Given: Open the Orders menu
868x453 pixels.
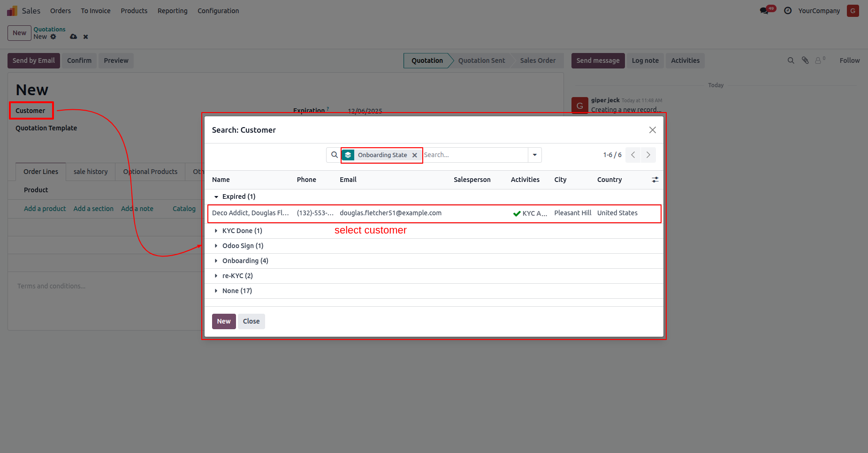Looking at the screenshot, I should click(61, 11).
